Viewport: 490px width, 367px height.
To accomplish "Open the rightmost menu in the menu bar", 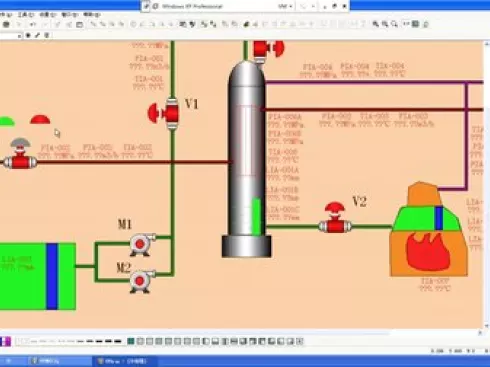I will tap(92, 15).
